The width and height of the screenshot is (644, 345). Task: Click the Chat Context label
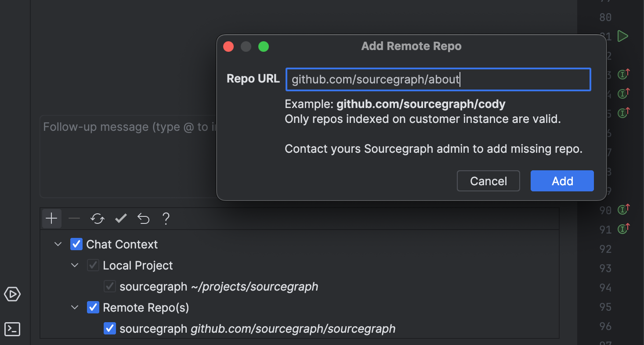coord(122,244)
